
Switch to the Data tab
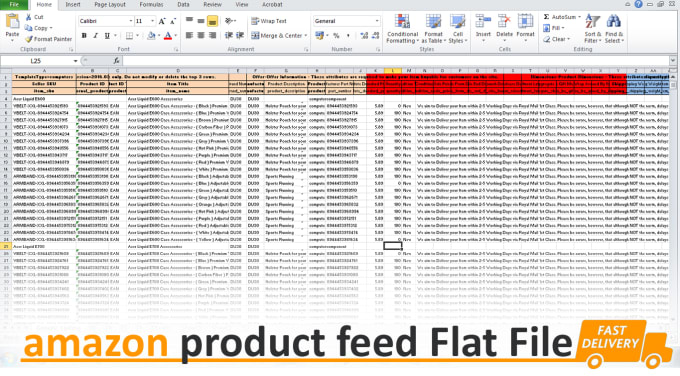tap(183, 4)
